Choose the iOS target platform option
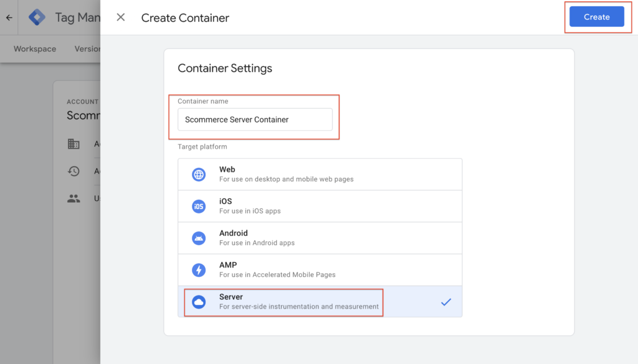 tap(320, 206)
